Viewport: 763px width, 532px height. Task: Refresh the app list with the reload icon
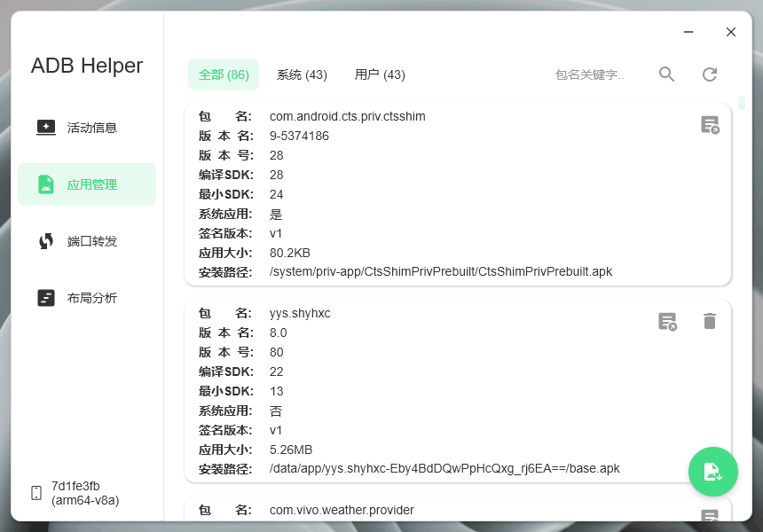pyautogui.click(x=710, y=74)
